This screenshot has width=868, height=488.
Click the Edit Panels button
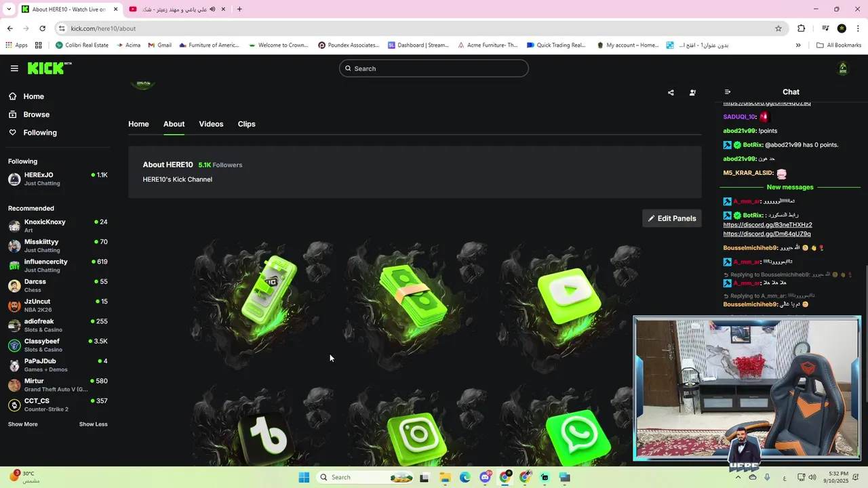(672, 218)
